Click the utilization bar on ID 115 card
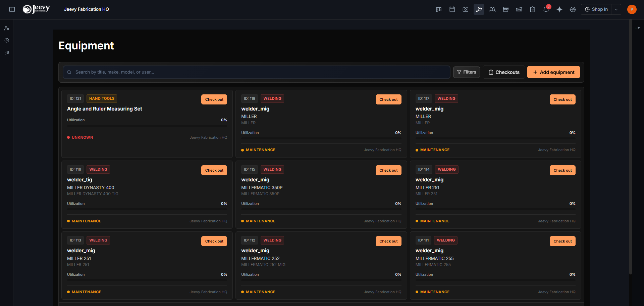 point(321,210)
